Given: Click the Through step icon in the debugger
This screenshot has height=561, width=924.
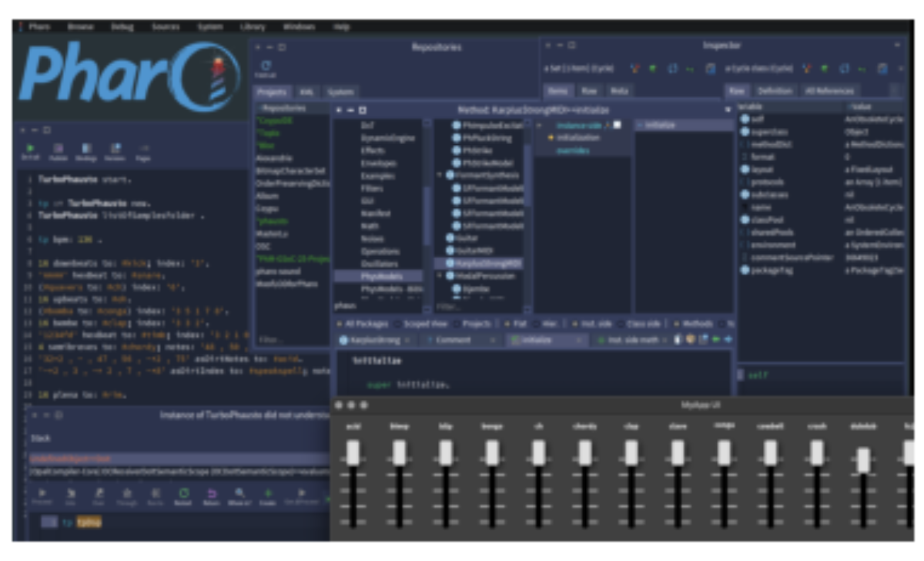Looking at the screenshot, I should pyautogui.click(x=126, y=495).
